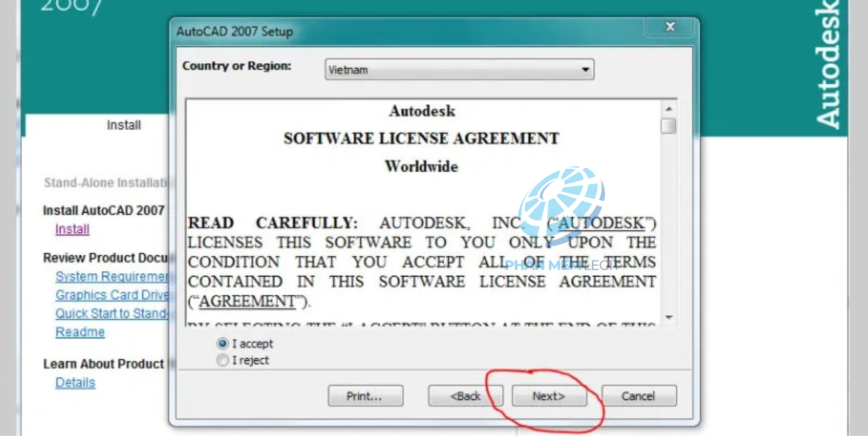Open the Readme link

pyautogui.click(x=80, y=332)
